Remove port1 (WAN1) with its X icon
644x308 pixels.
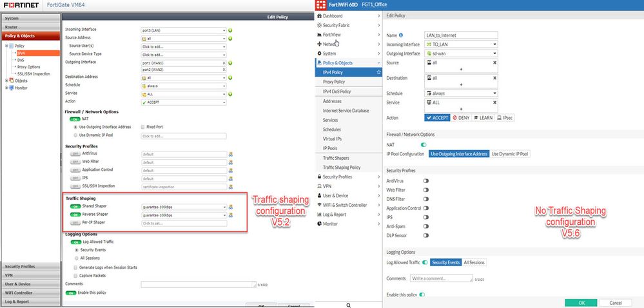(x=224, y=63)
